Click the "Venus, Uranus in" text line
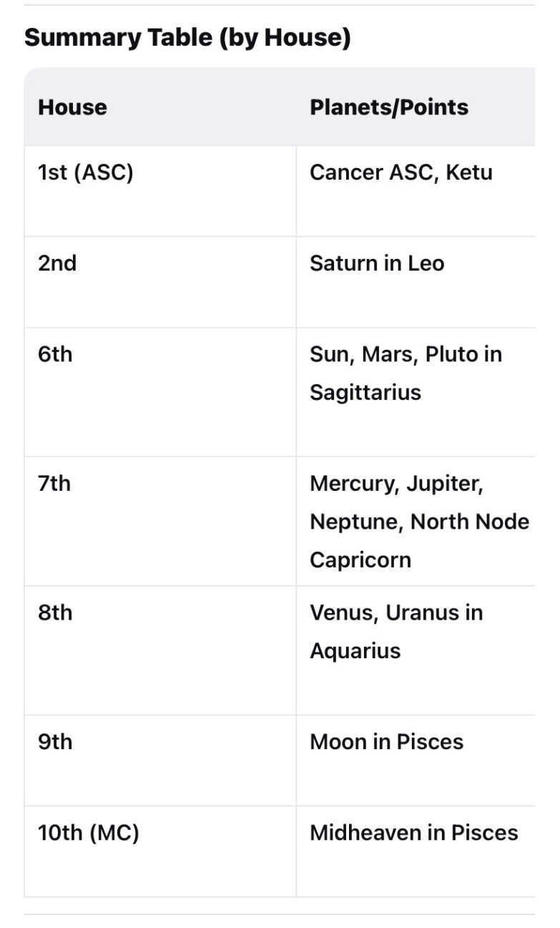 [396, 613]
